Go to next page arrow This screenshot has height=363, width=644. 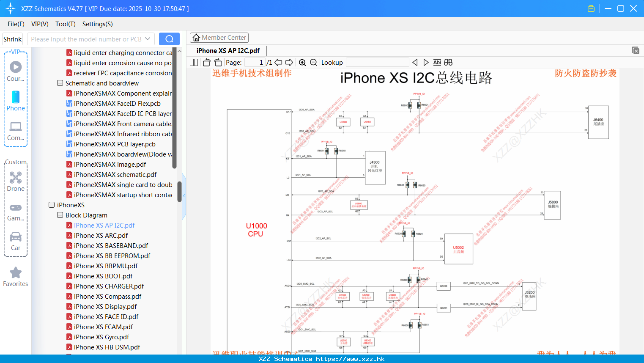pos(289,63)
